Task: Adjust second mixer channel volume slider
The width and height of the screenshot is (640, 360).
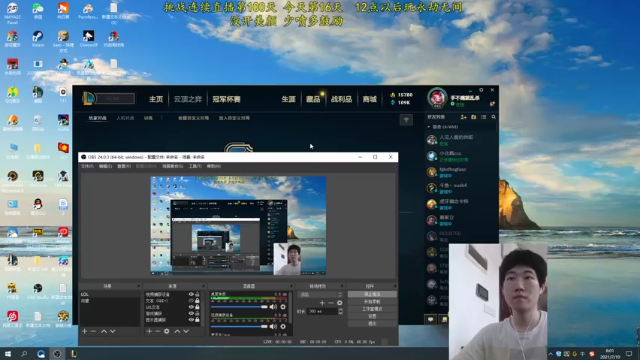Action: (x=239, y=327)
